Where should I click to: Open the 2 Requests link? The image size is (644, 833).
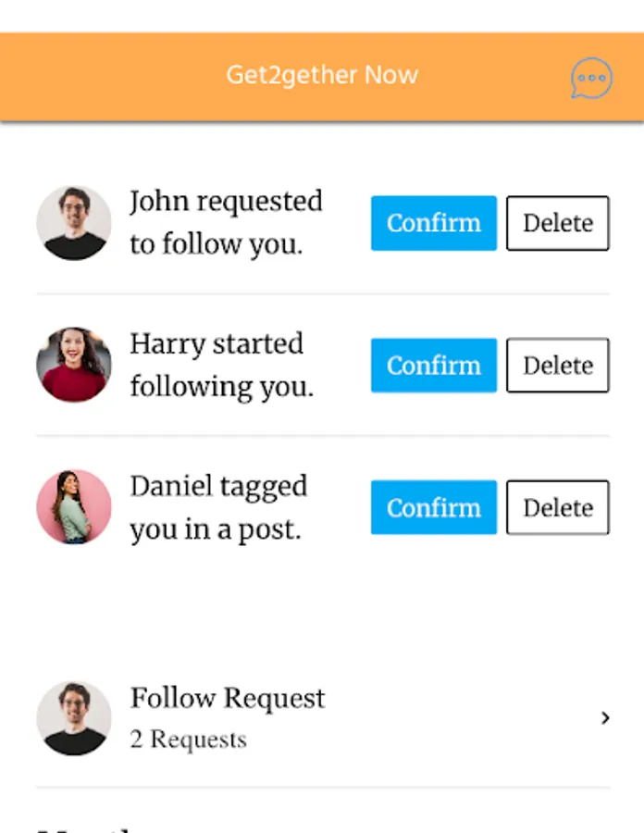(x=188, y=739)
